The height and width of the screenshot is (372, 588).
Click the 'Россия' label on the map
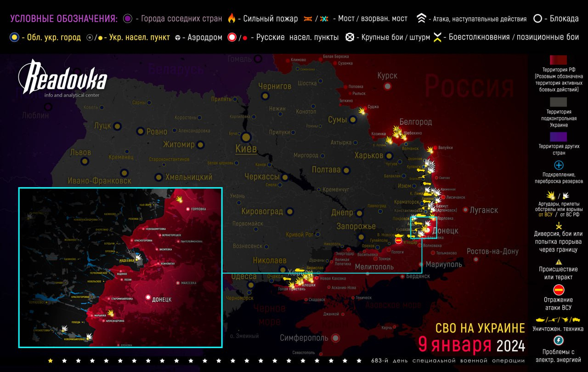[469, 86]
